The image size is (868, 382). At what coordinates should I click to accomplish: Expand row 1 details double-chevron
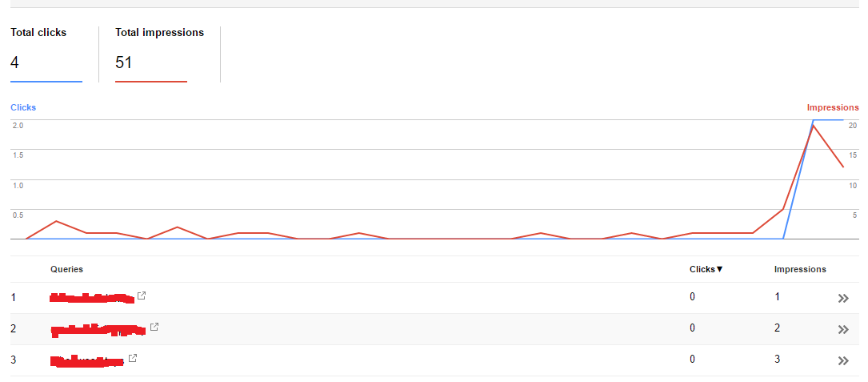point(843,298)
